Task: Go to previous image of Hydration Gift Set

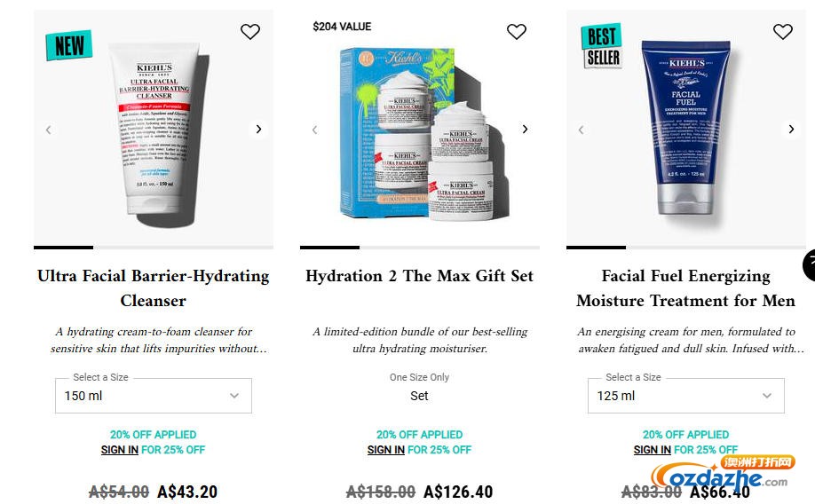Action: click(314, 130)
